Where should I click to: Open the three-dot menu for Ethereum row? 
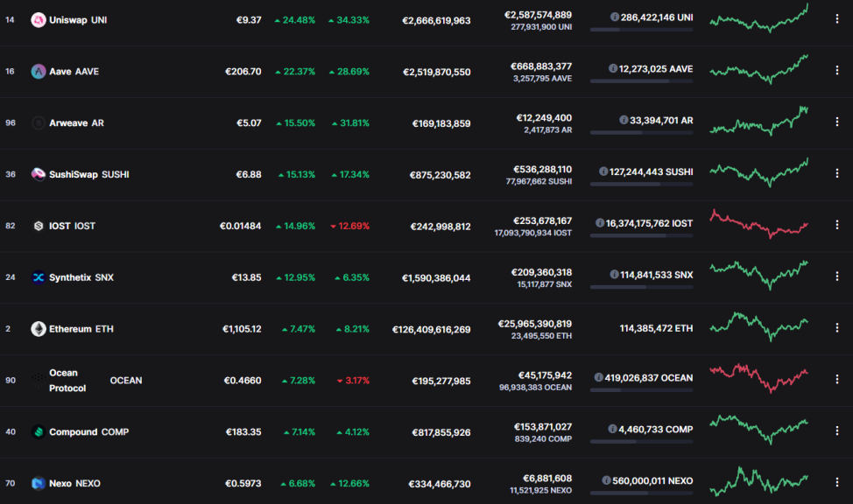pos(836,328)
